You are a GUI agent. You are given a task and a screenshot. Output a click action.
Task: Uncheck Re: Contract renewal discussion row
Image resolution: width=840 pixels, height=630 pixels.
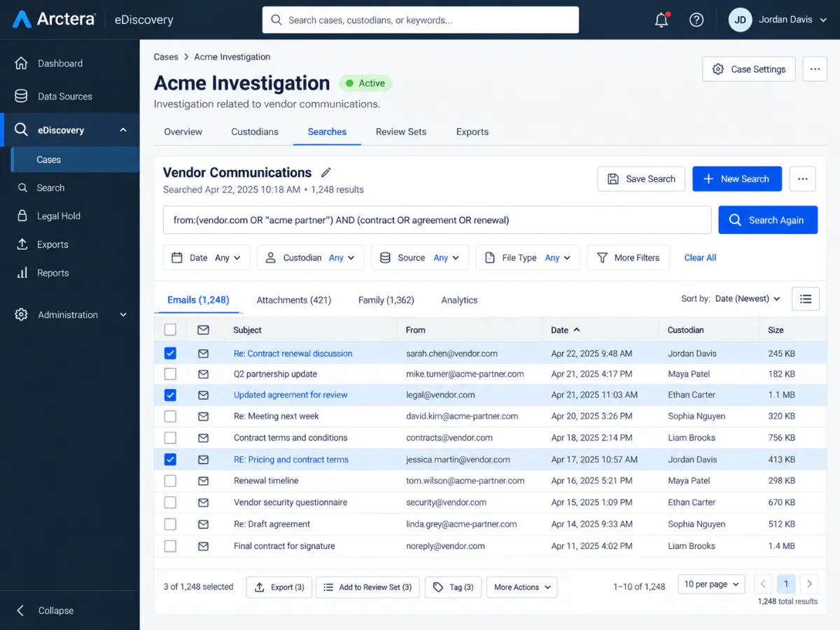pyautogui.click(x=170, y=353)
